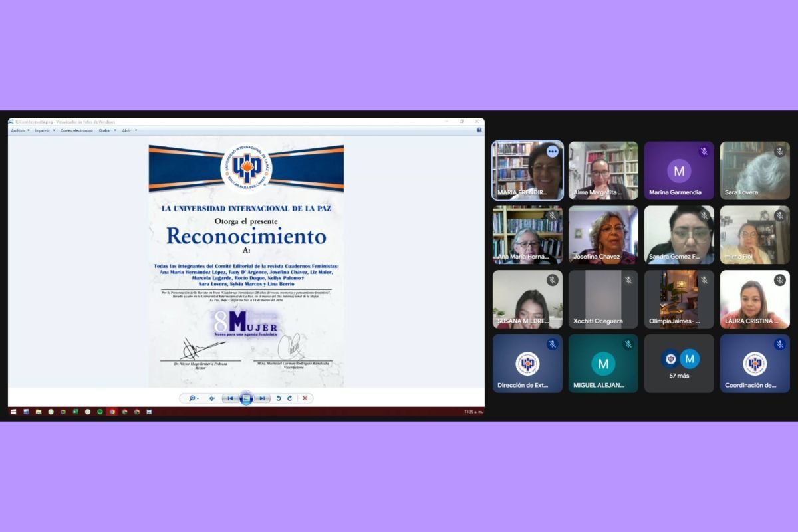The height and width of the screenshot is (532, 798).
Task: Rotate the image counterclockwise
Action: [279, 398]
